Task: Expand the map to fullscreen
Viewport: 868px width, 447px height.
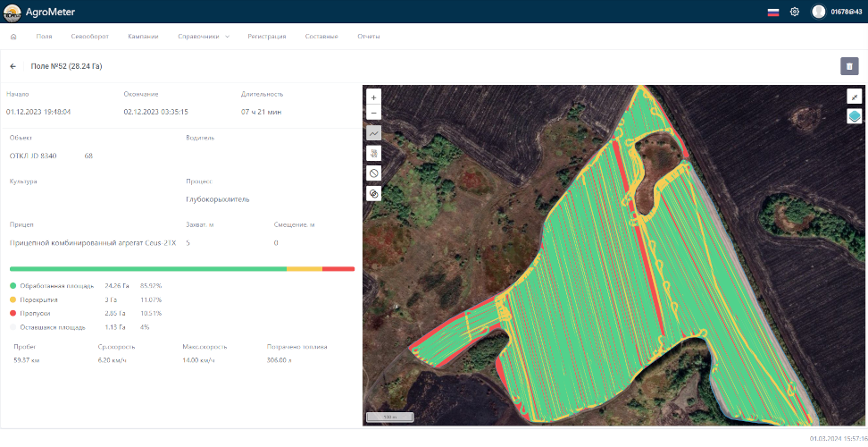Action: click(x=855, y=97)
